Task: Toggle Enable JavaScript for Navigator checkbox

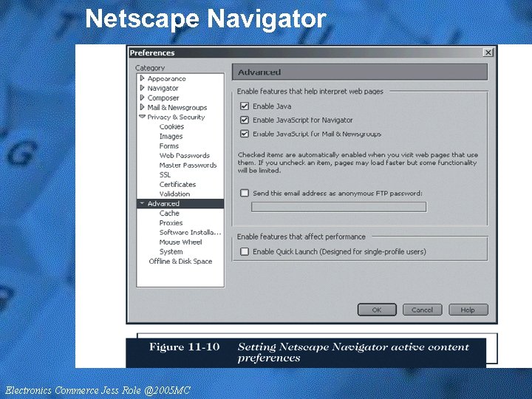Action: [x=245, y=120]
